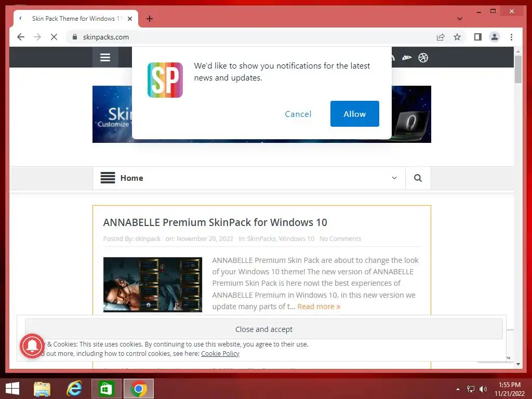Open a new tab with plus button

pyautogui.click(x=150, y=19)
